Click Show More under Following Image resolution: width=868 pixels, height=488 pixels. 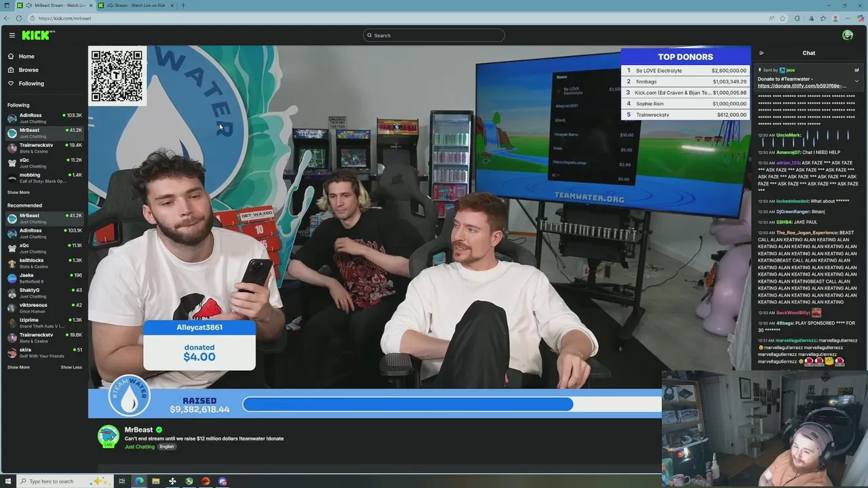(18, 192)
